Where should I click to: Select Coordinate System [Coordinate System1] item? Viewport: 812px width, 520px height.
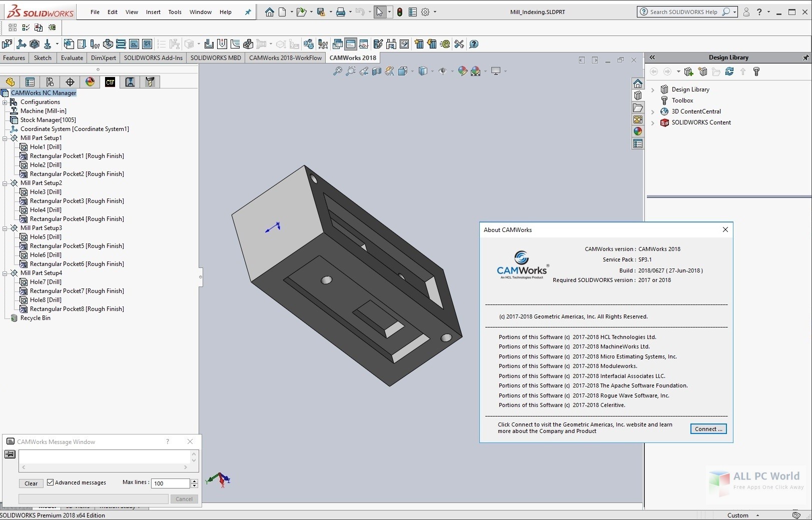click(x=75, y=129)
